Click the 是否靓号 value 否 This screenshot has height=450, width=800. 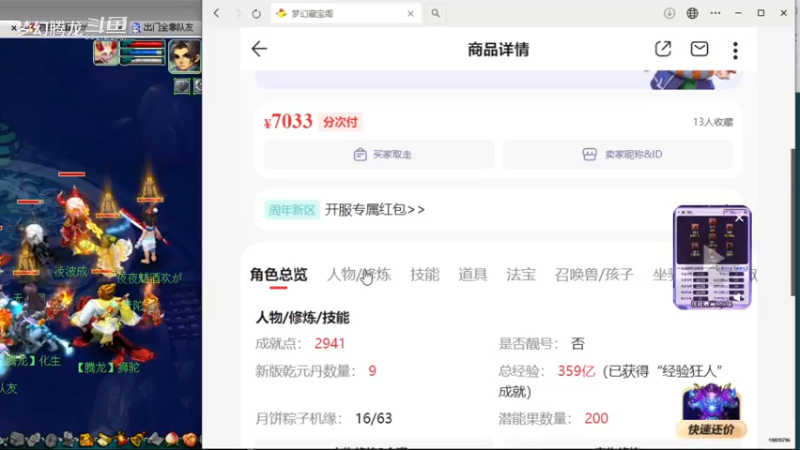(578, 343)
